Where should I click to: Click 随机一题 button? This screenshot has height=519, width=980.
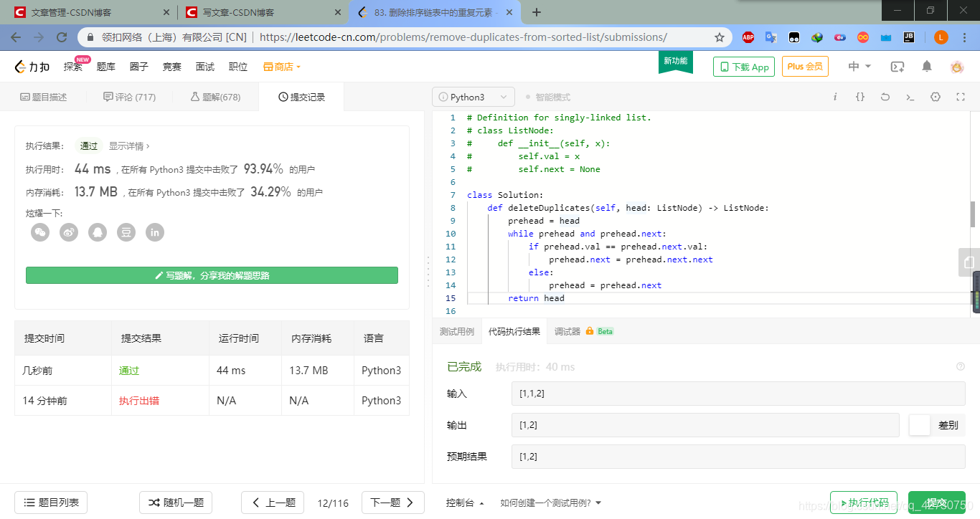[x=176, y=503]
